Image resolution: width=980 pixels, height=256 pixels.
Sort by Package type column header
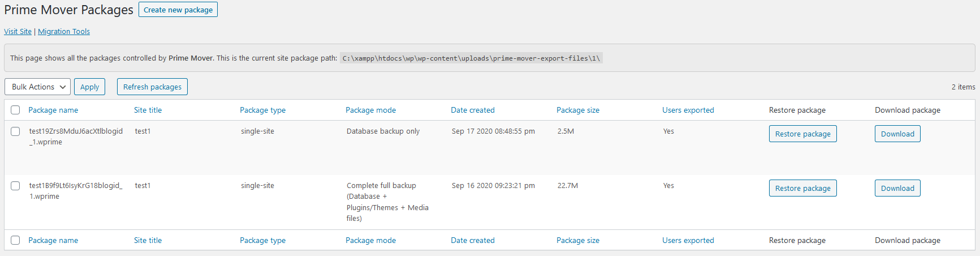pos(262,110)
